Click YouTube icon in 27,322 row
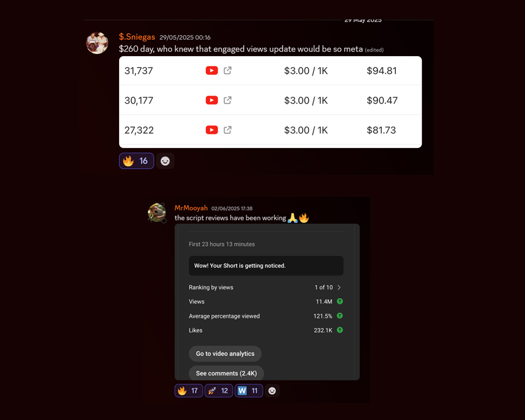The image size is (525, 420). tap(212, 130)
